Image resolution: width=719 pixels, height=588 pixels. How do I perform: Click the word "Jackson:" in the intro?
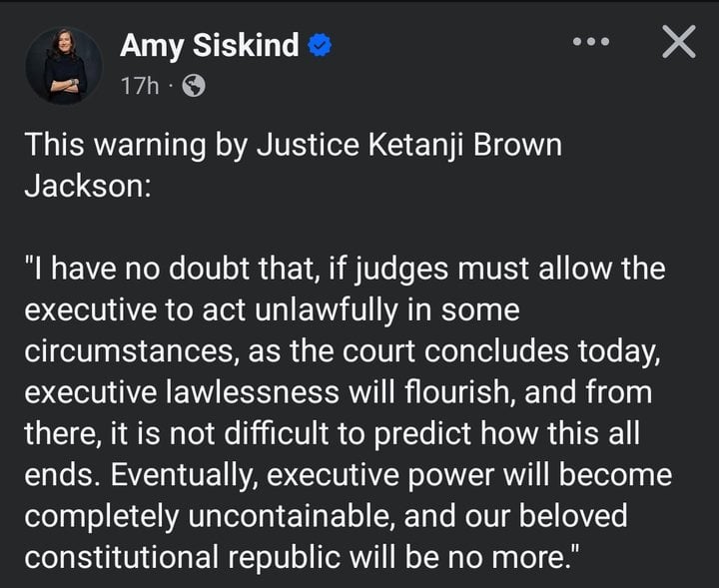(88, 186)
